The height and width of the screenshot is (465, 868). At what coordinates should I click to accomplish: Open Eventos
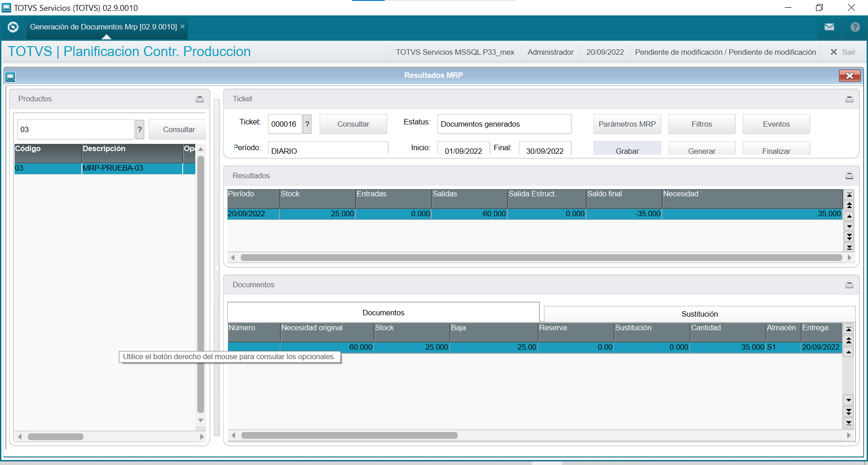coord(776,124)
